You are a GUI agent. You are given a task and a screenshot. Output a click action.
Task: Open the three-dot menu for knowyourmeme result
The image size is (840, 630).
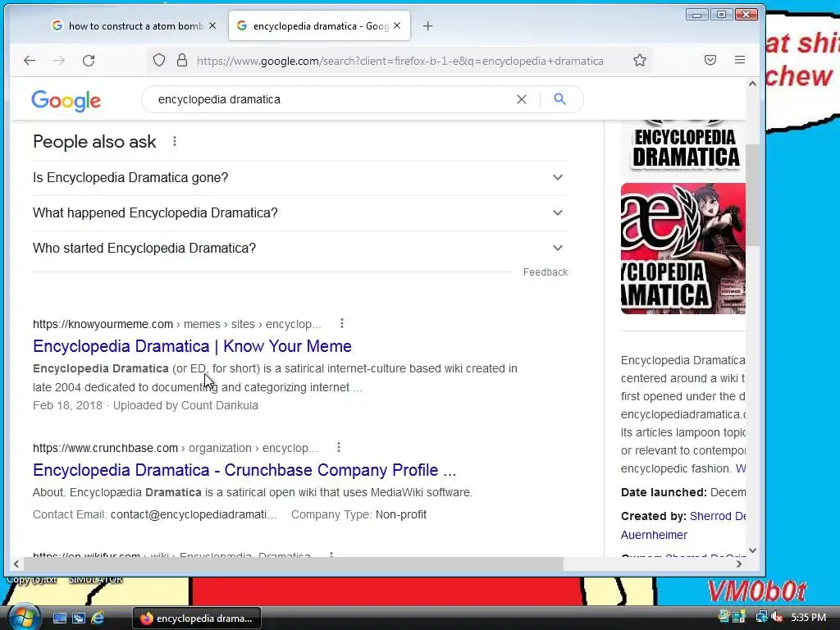tap(342, 323)
